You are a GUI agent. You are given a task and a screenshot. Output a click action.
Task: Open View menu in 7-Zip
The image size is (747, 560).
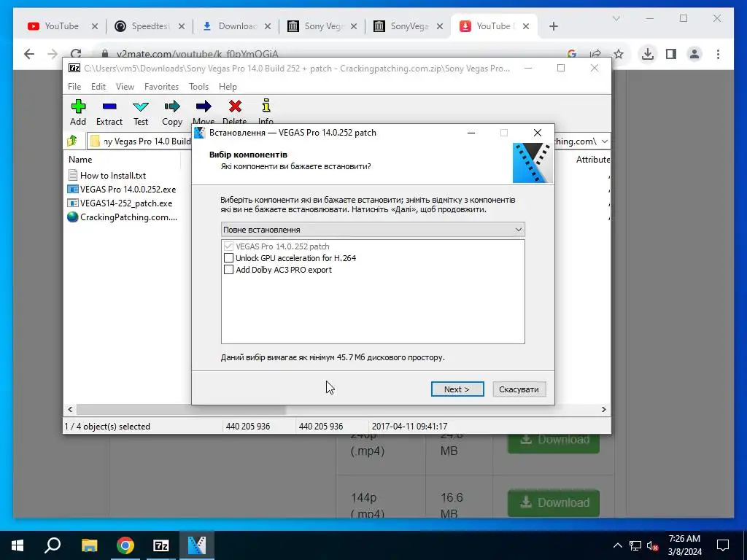click(x=125, y=86)
